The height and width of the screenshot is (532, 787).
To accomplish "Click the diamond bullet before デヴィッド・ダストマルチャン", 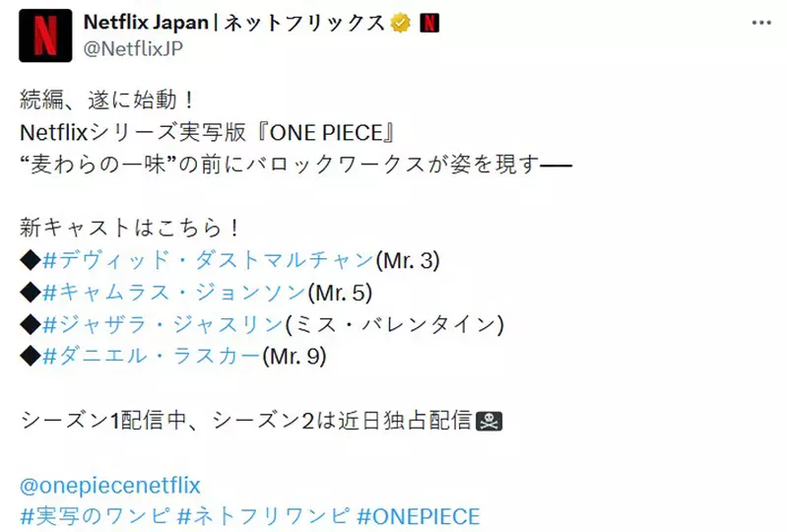I will (30, 260).
